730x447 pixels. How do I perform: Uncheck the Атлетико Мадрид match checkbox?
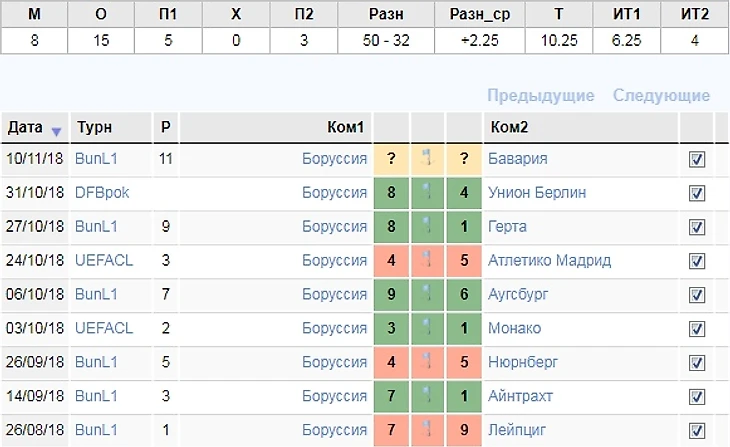(x=697, y=262)
